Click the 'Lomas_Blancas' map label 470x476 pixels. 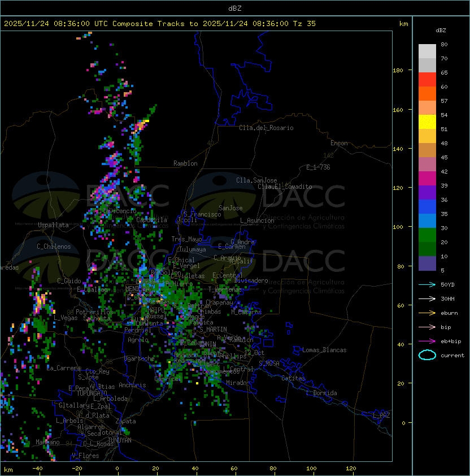pyautogui.click(x=324, y=350)
